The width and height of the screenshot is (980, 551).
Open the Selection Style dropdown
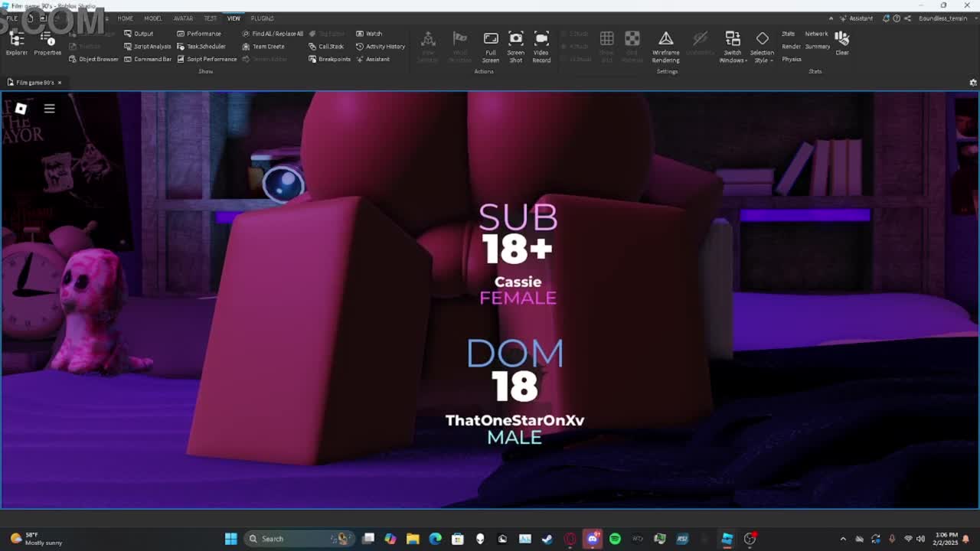[x=762, y=47]
